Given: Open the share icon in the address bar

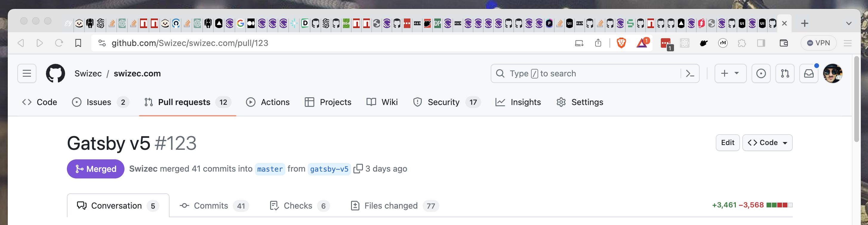Looking at the screenshot, I should 598,43.
